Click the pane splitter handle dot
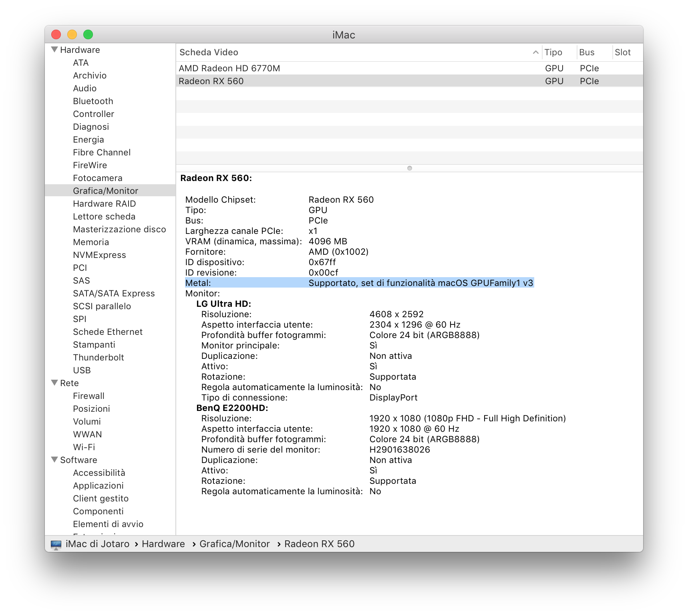Viewport: 688px width, 616px height. coord(409,168)
